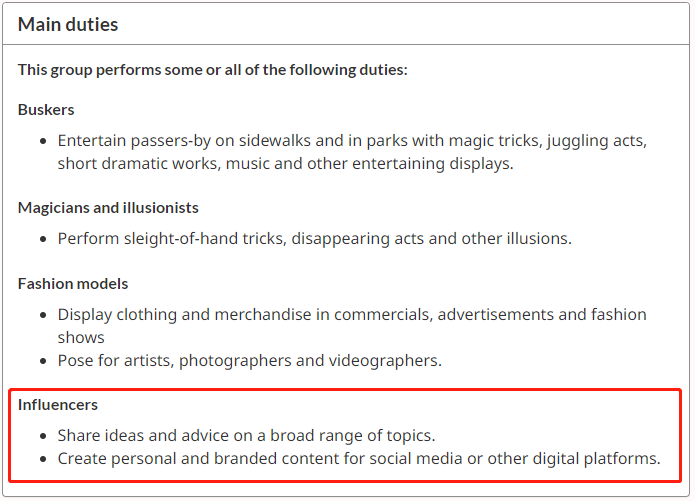Click bullet point before Perform sleight-of-hand

(x=43, y=239)
